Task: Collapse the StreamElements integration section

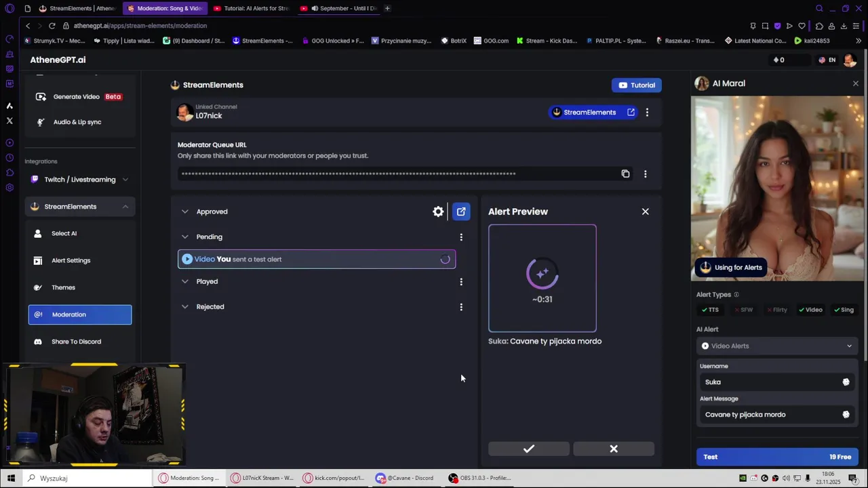Action: coord(79,207)
